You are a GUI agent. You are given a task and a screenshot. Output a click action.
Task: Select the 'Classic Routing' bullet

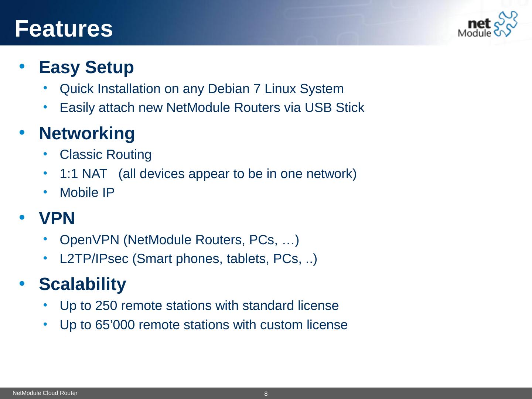click(x=106, y=154)
